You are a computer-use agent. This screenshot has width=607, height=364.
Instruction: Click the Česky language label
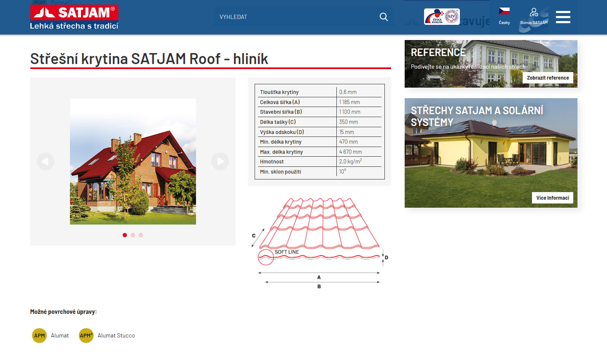point(504,23)
